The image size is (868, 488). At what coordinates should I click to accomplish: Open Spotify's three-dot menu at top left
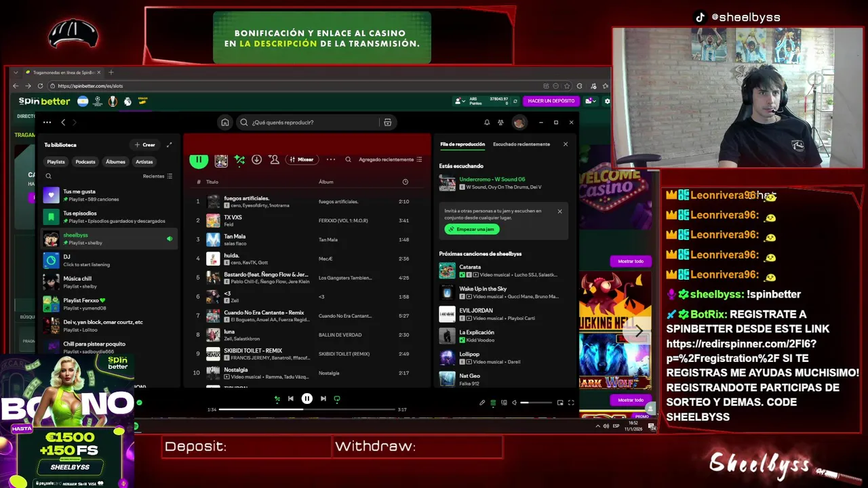coord(47,122)
